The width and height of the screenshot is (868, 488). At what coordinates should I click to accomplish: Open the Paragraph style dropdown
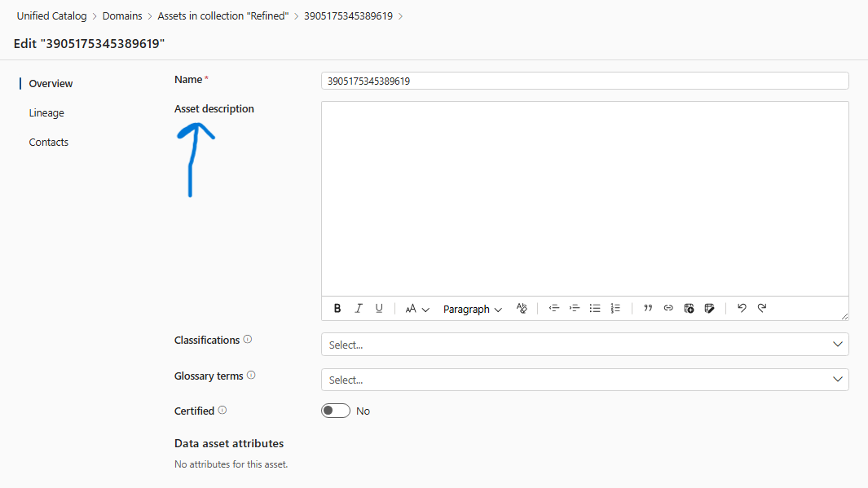pos(472,310)
